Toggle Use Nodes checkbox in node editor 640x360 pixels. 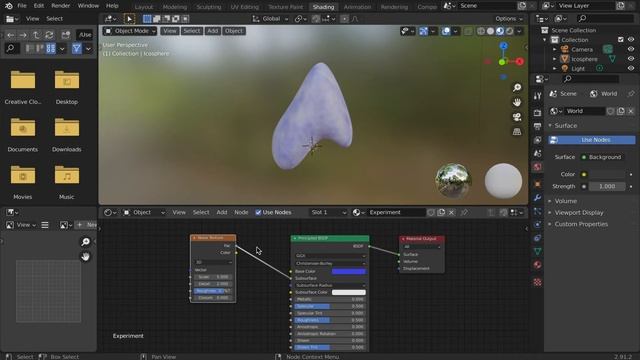[258, 212]
